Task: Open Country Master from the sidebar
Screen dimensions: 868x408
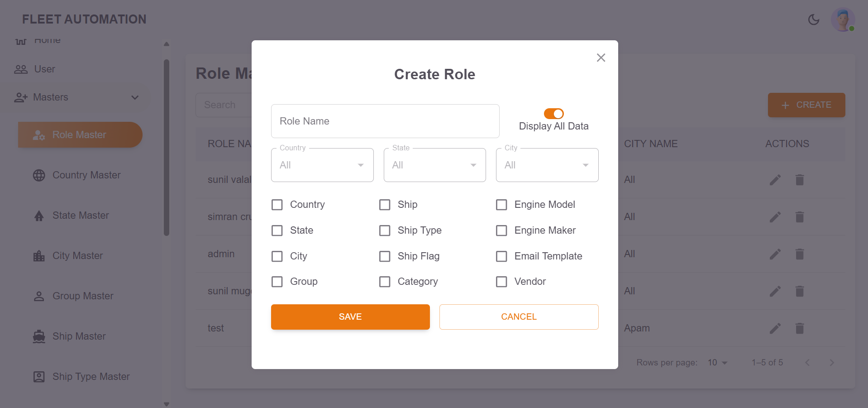Action: point(86,175)
